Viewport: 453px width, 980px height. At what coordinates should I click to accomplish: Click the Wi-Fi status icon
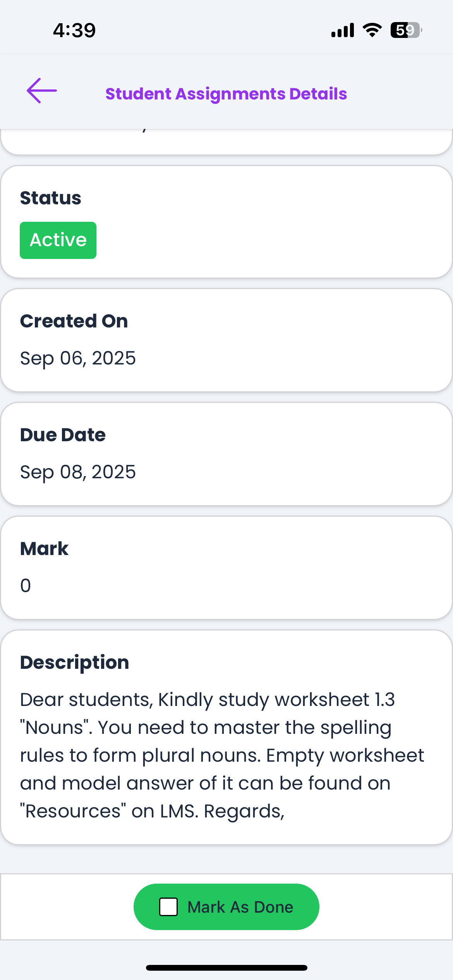pyautogui.click(x=372, y=30)
